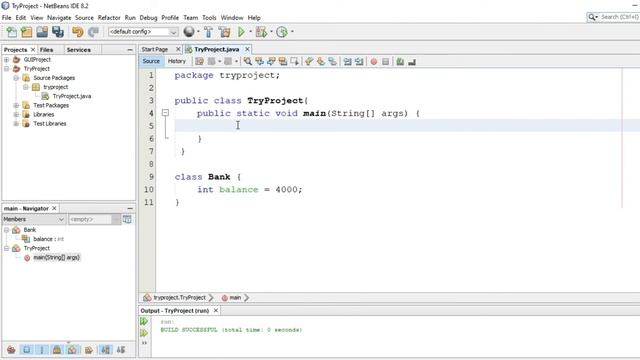Click the Build Project hammer icon
Image resolution: width=640 pixels, height=360 pixels.
coord(208,32)
